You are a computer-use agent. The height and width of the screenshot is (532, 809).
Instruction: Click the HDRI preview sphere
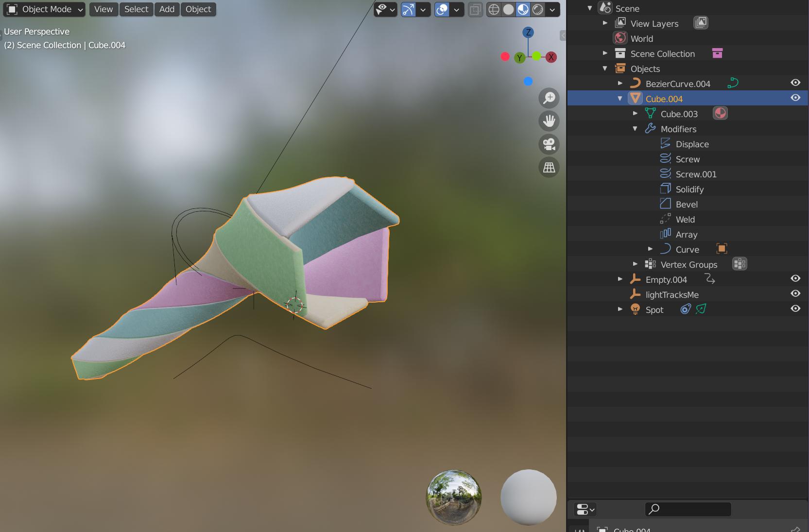pos(454,497)
